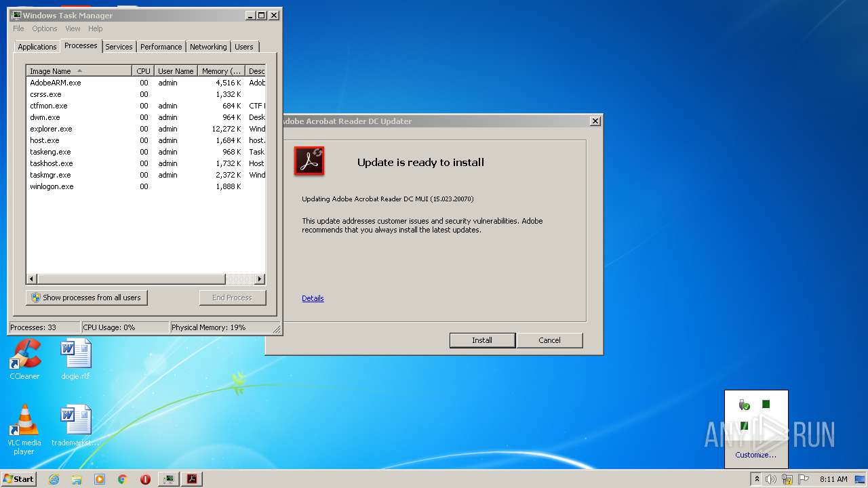Sort processes by User Name column header

176,70
